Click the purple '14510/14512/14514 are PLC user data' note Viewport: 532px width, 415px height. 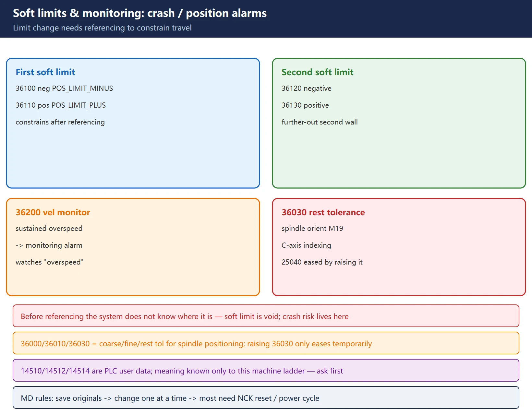[x=266, y=370]
